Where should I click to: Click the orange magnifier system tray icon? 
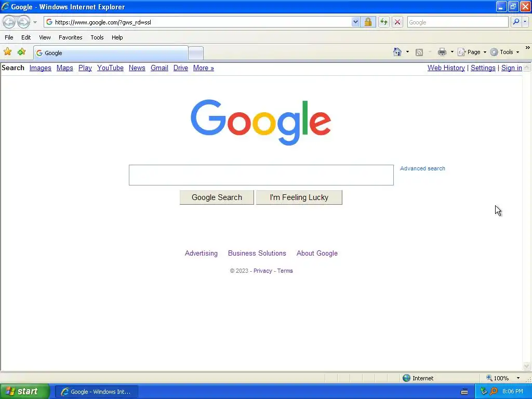[x=494, y=392]
